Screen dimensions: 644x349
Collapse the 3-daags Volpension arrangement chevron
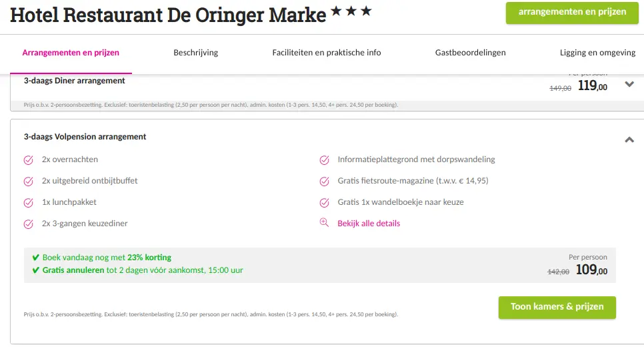pos(629,139)
